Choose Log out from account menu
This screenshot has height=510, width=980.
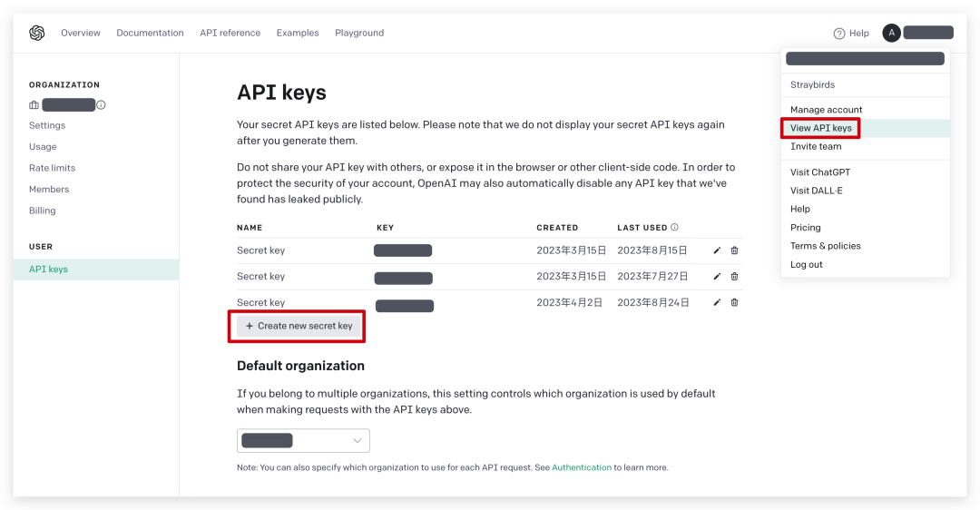click(x=806, y=265)
